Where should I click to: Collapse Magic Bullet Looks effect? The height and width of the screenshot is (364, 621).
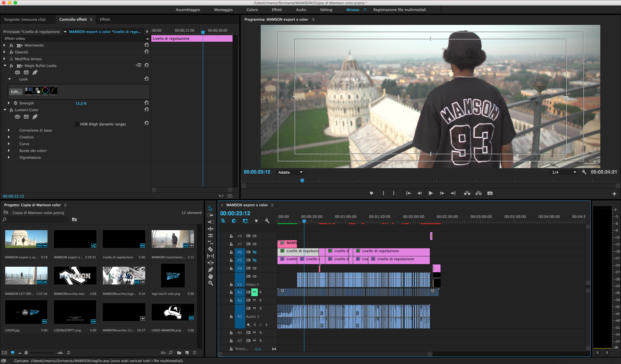tap(5, 66)
